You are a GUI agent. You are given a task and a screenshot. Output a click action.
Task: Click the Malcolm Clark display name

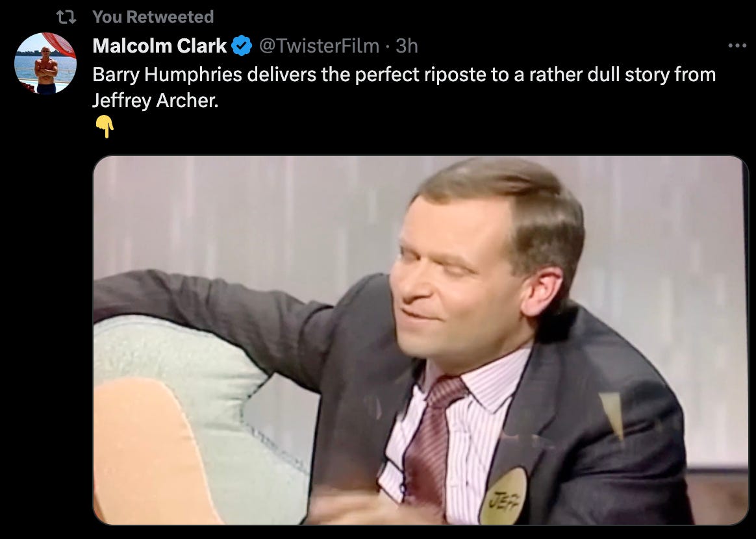159,46
